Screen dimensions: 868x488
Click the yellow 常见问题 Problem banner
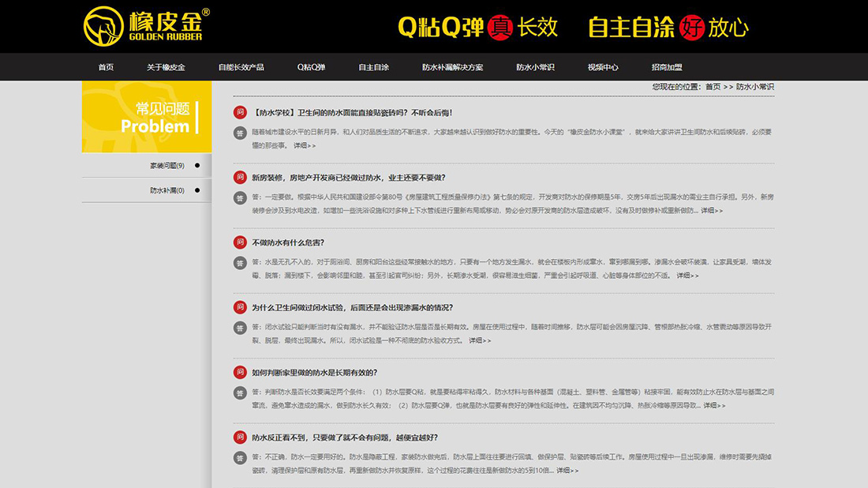147,117
